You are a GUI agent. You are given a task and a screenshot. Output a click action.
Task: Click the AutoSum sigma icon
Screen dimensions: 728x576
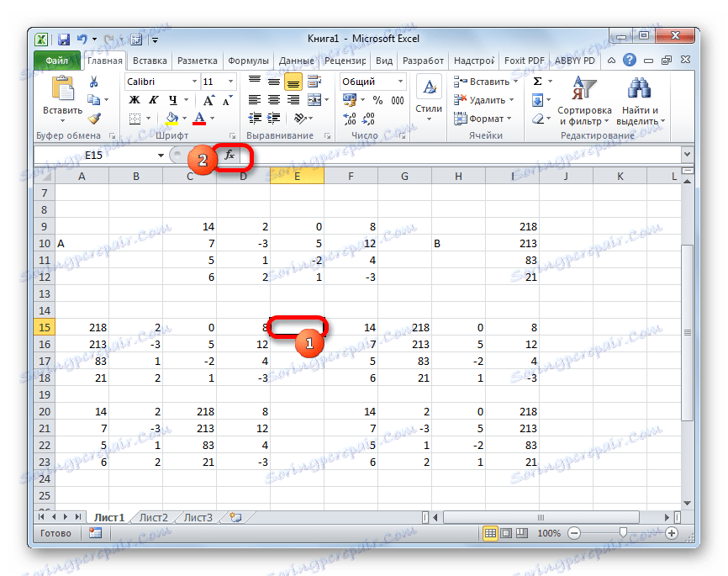click(538, 82)
